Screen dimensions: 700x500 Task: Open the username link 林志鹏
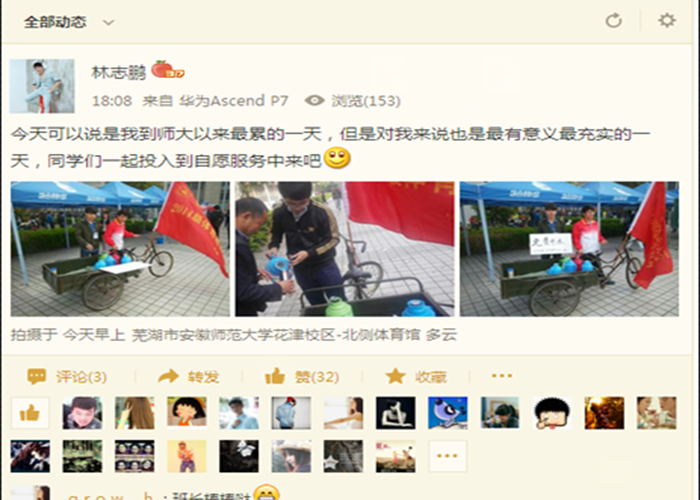click(118, 72)
